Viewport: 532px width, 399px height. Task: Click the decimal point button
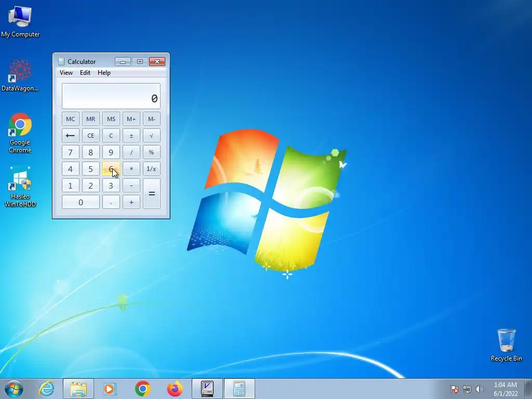(x=111, y=202)
